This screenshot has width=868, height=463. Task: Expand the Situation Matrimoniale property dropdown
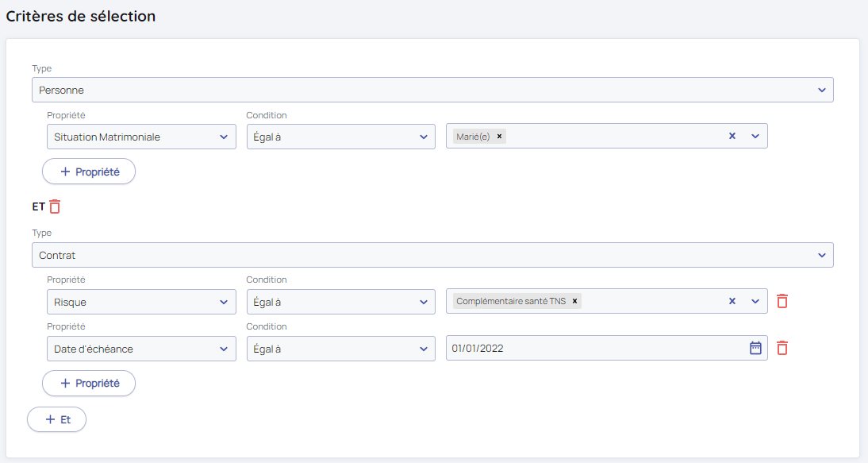coord(141,137)
